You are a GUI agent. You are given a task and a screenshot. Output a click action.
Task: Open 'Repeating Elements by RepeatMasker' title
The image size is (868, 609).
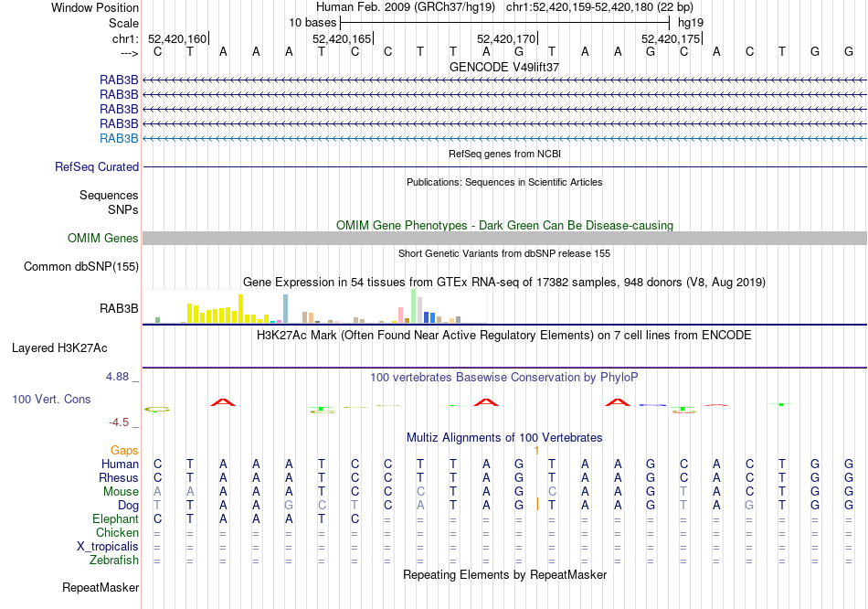pos(504,575)
